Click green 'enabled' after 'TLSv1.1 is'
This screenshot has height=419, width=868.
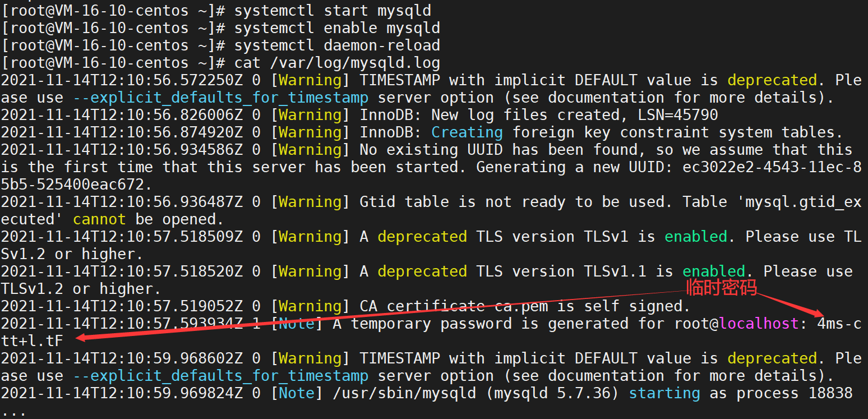tap(714, 271)
